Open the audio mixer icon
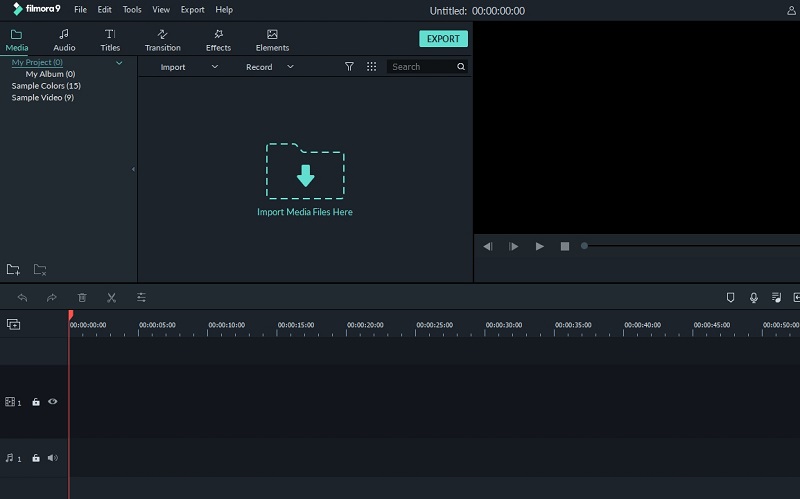 [777, 297]
